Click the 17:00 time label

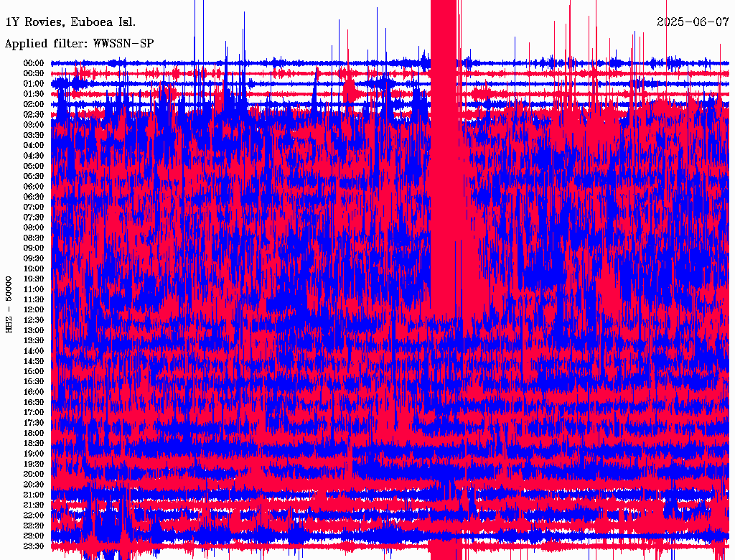point(34,413)
